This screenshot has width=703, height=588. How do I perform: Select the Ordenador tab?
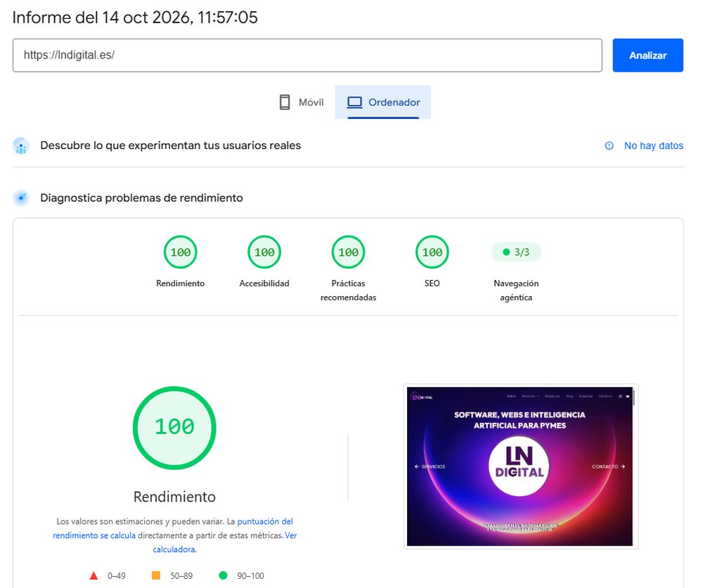point(383,102)
